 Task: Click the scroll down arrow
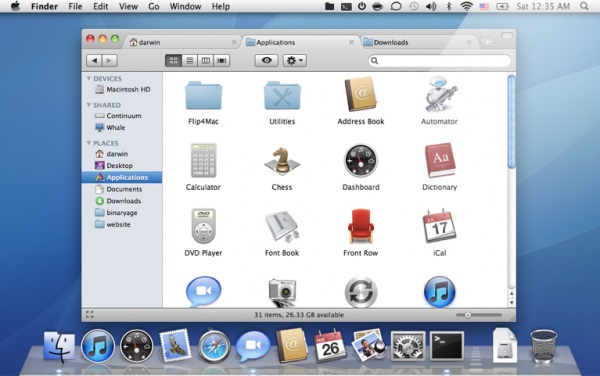(512, 303)
